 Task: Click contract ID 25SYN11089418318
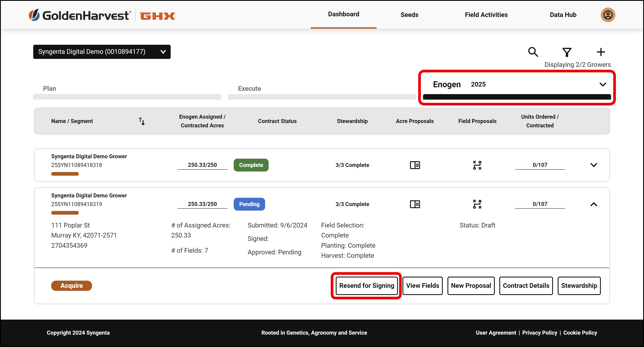click(x=76, y=165)
